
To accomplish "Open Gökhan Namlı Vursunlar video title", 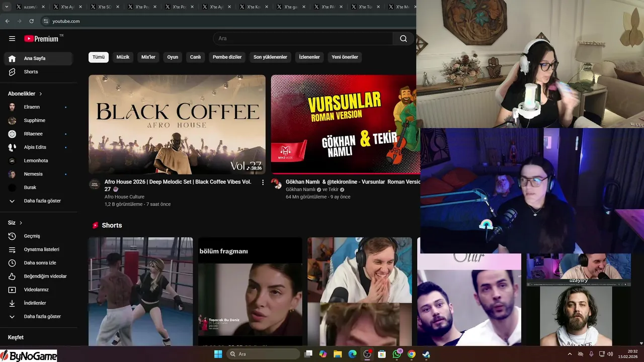I will click(353, 182).
